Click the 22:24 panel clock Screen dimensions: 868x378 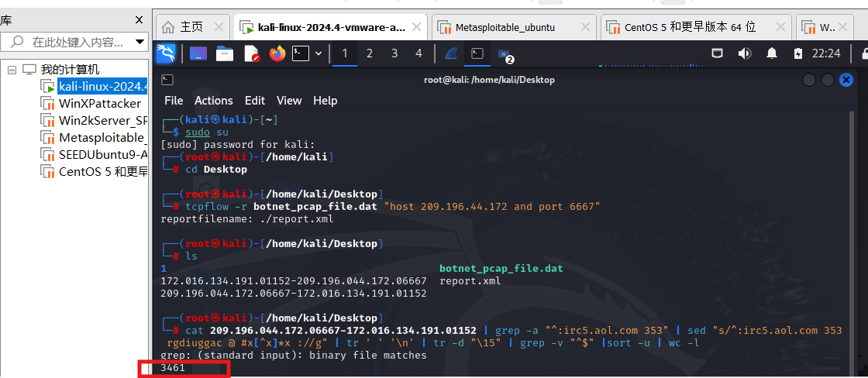pyautogui.click(x=826, y=53)
